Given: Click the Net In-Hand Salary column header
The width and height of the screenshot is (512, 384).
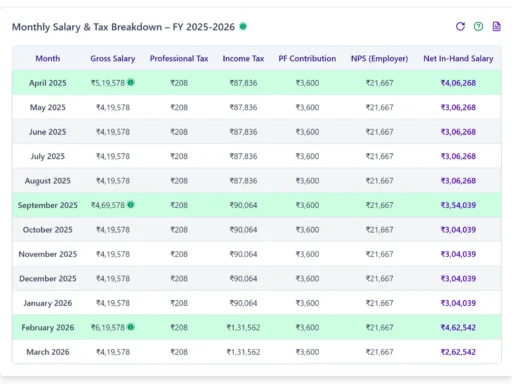Looking at the screenshot, I should [458, 58].
